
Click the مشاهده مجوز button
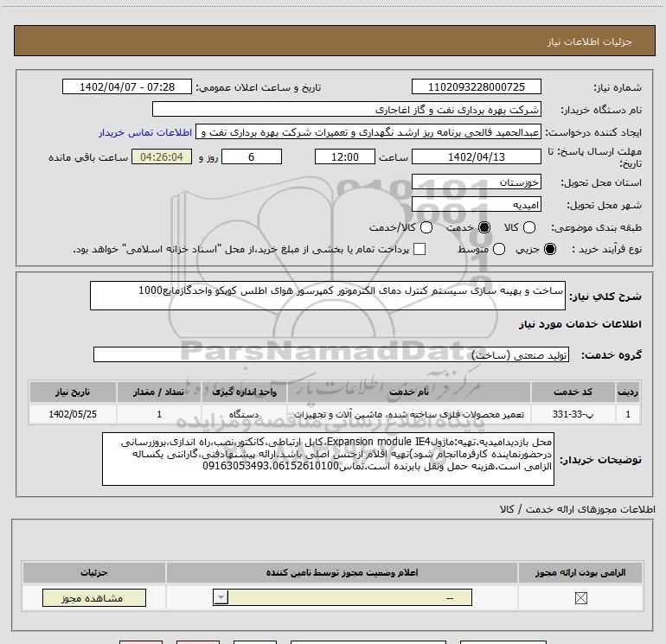click(x=94, y=597)
